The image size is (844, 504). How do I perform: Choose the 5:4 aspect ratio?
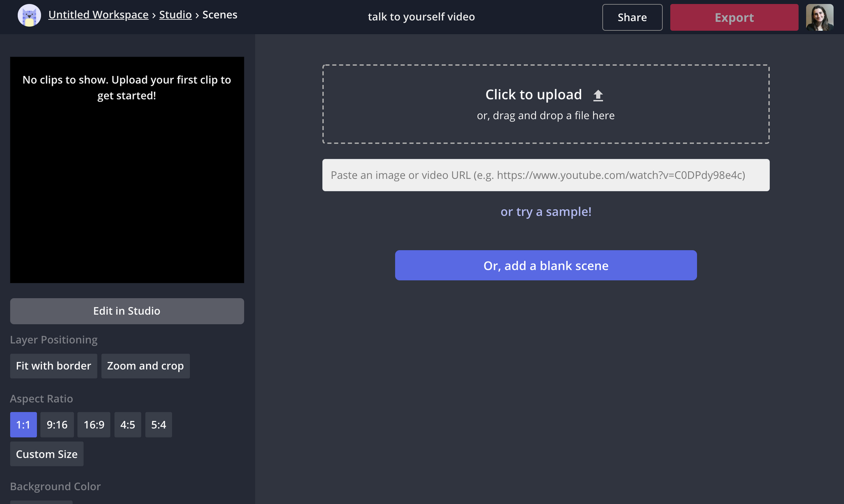coord(158,425)
